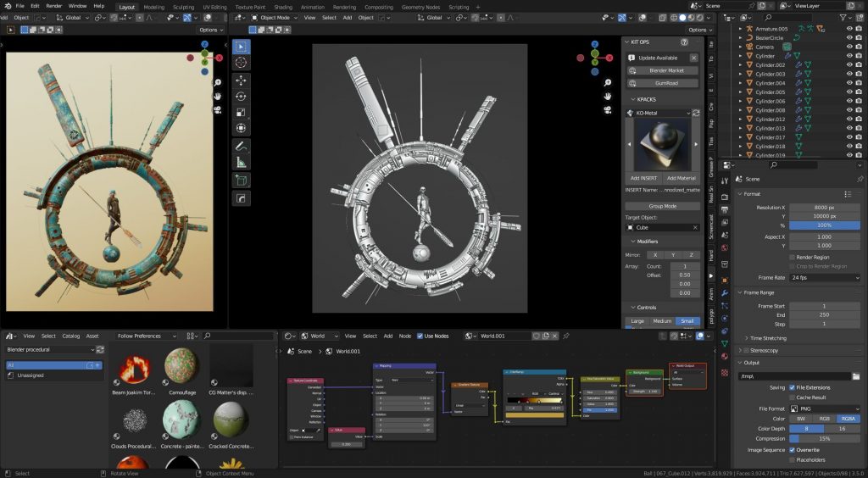Screen dimensions: 868x478
Task: Hide Camera with eye icon
Action: tap(849, 47)
